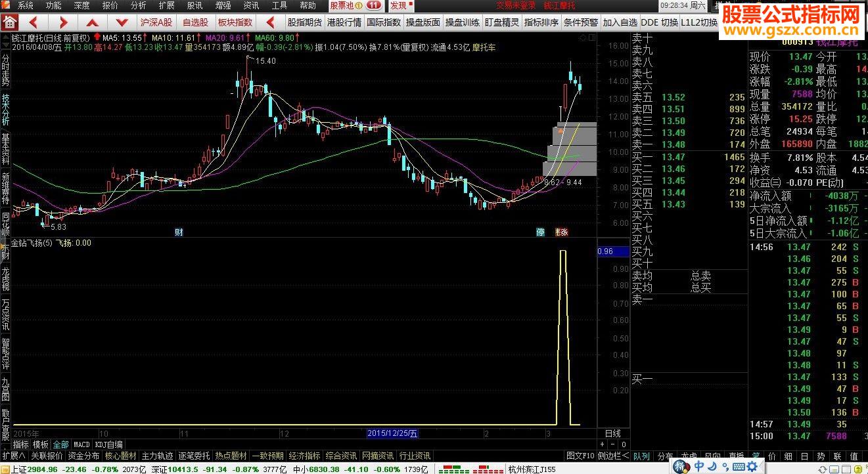The image size is (868, 474).
Task: Select 沪深A股 toolbar button
Action: tap(156, 22)
